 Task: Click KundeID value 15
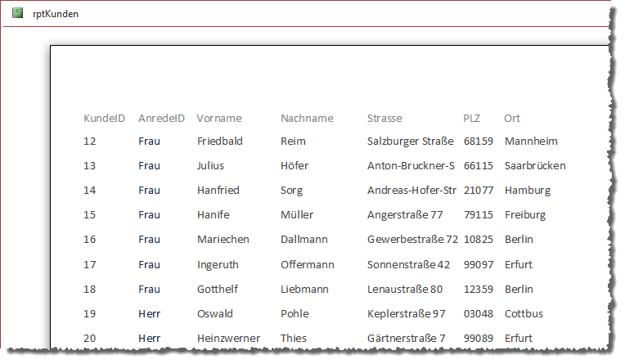90,215
